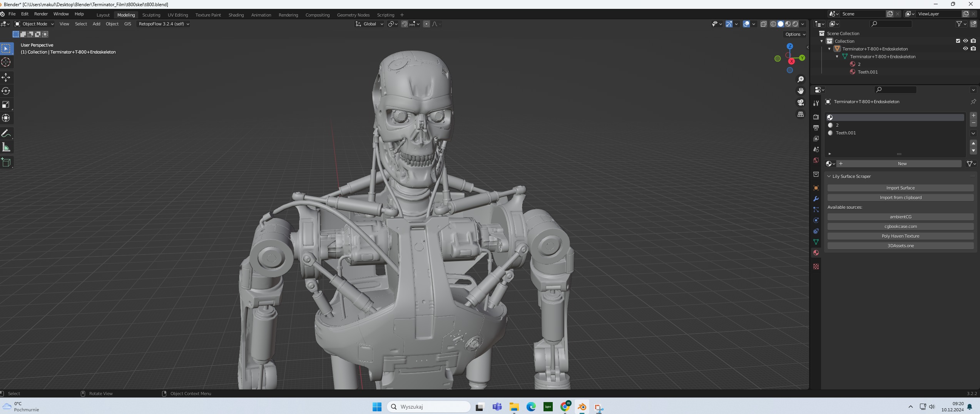Screen dimensions: 980x414
Task: Open the Modifiers wrench tab
Action: pos(816,199)
